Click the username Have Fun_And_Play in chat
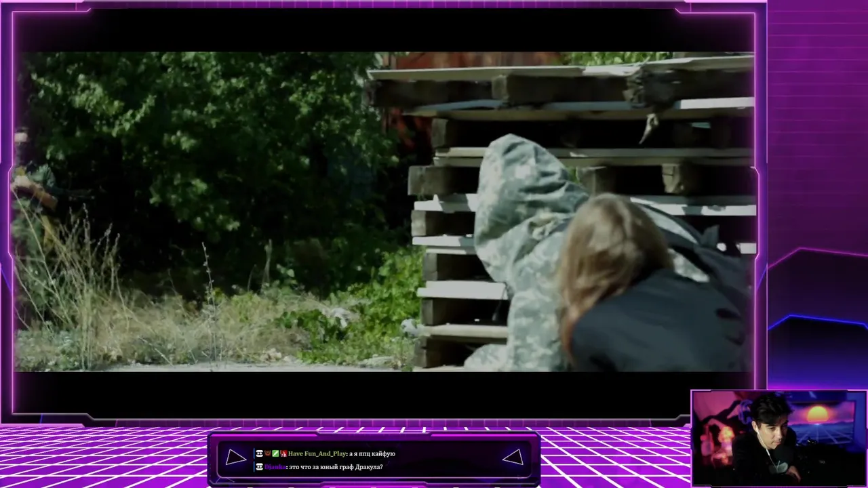Screen dimensions: 868x488 (x=317, y=453)
